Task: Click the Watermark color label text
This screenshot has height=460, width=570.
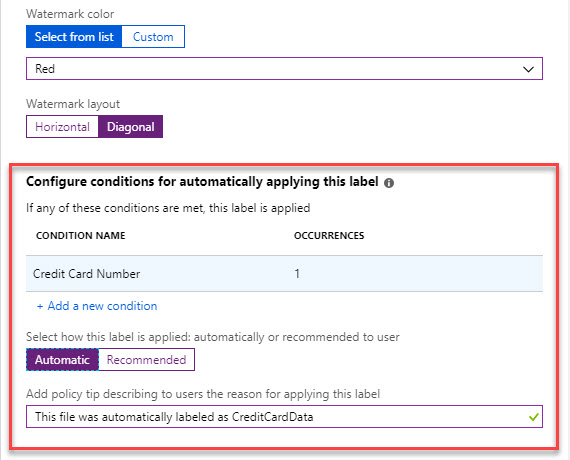Action: click(x=70, y=14)
